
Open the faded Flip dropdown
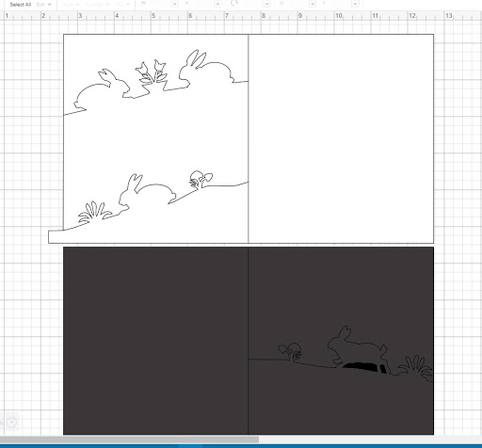pos(122,5)
